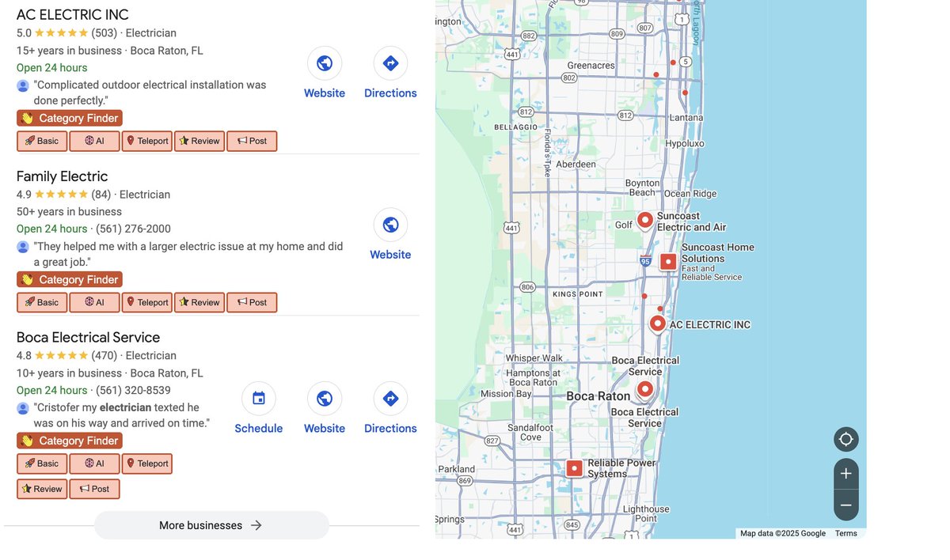Zoom out on the map
950x560 pixels.
(846, 505)
